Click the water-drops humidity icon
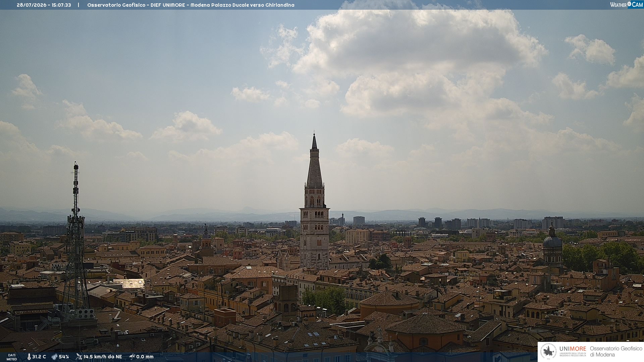The height and width of the screenshot is (362, 644). (54, 357)
